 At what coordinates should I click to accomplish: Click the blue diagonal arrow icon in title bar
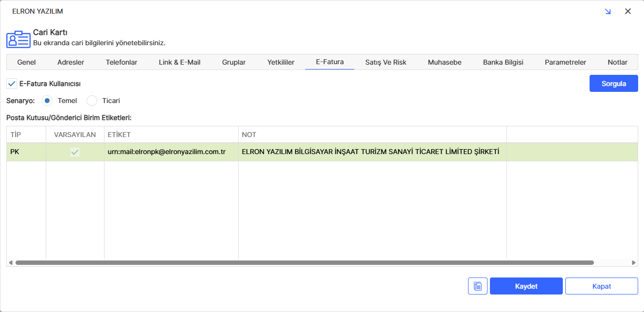(608, 11)
